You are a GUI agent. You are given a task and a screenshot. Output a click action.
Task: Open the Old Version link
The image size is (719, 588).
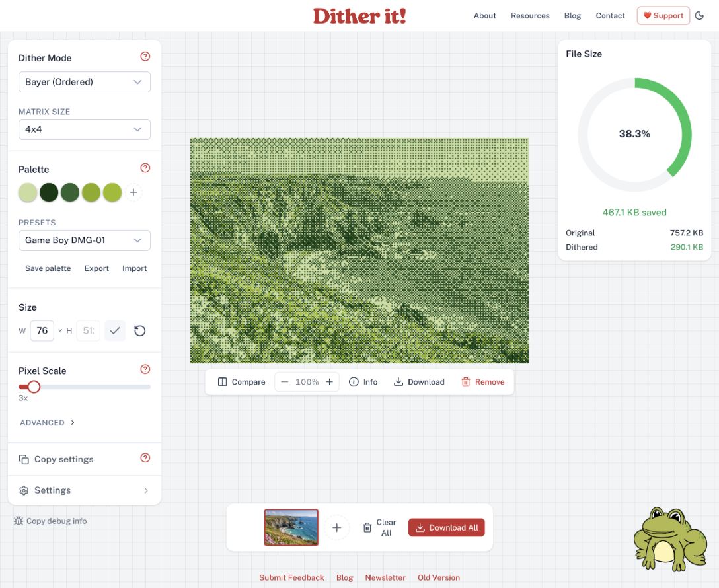coord(438,578)
